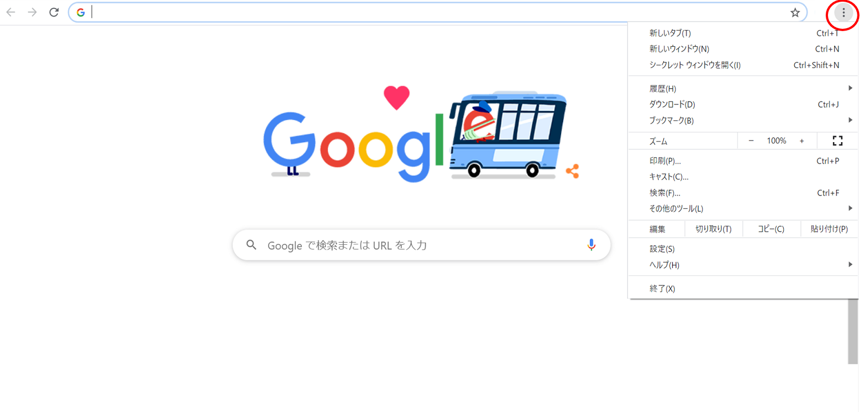Go forward using the right arrow
Screen dimensions: 868x412
(x=32, y=12)
